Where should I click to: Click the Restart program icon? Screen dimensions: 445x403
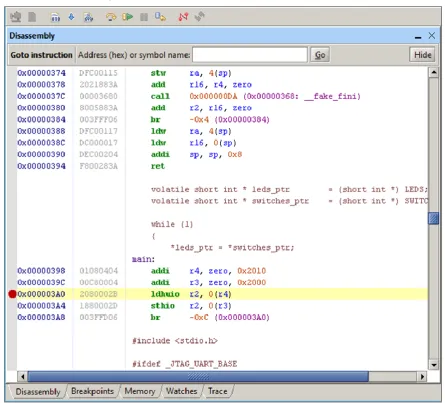click(160, 17)
